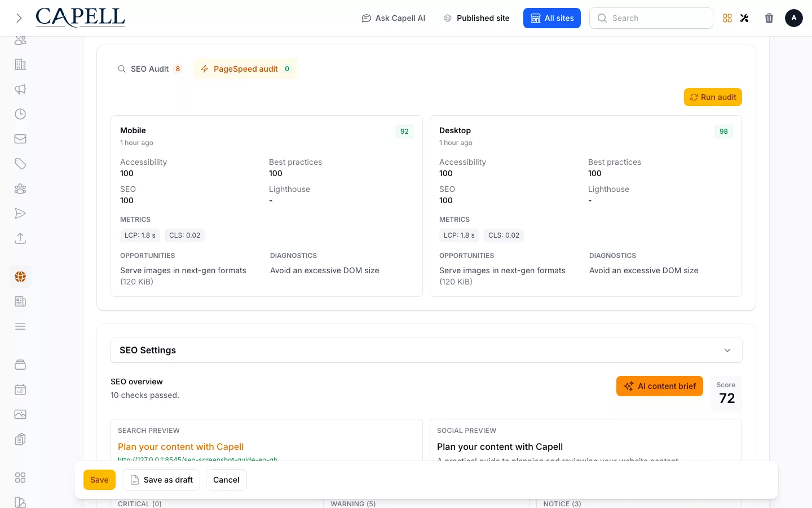Image resolution: width=812 pixels, height=508 pixels.
Task: Open the upload arrow icon in the sidebar
Action: click(x=20, y=238)
